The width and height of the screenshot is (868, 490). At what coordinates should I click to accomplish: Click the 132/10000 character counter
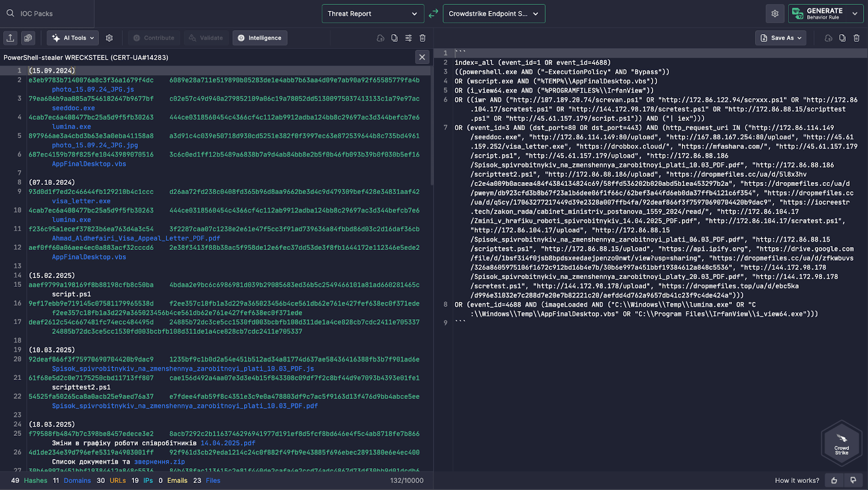[407, 480]
